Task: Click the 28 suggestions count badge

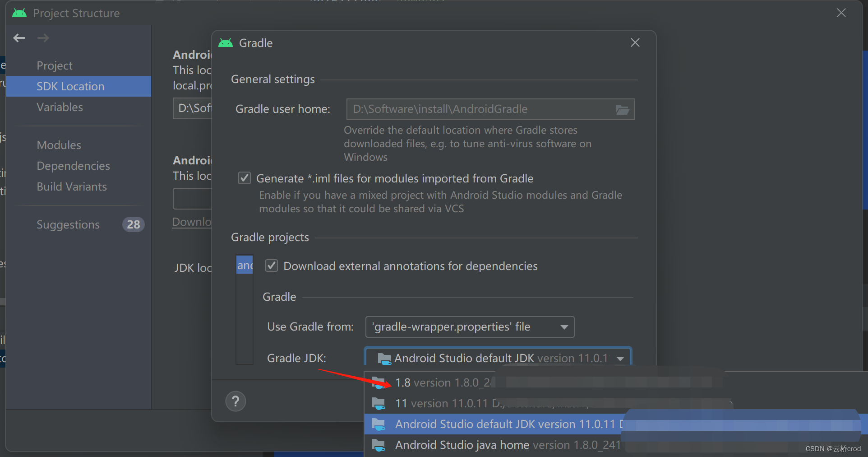Action: (x=134, y=224)
